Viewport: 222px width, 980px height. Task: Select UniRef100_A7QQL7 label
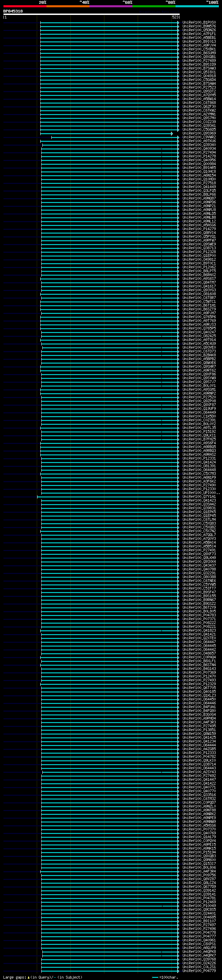199,535
